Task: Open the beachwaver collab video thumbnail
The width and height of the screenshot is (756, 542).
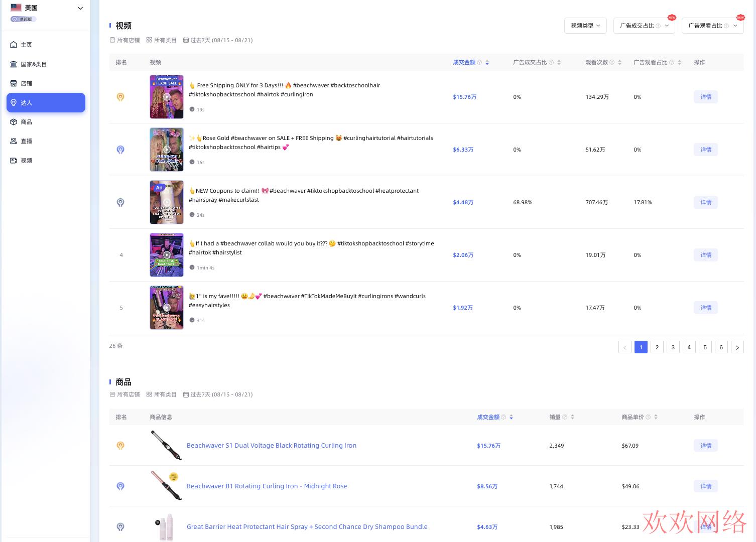Action: click(167, 255)
